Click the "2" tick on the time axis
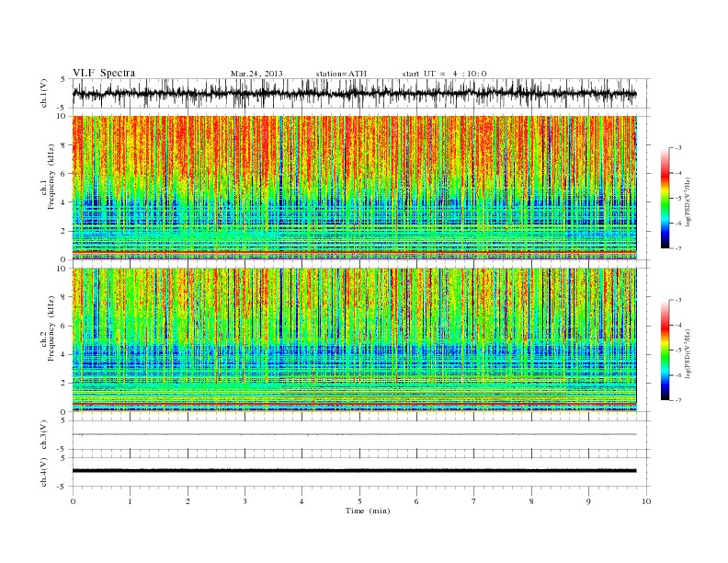Image resolution: width=728 pixels, height=563 pixels. 188,501
